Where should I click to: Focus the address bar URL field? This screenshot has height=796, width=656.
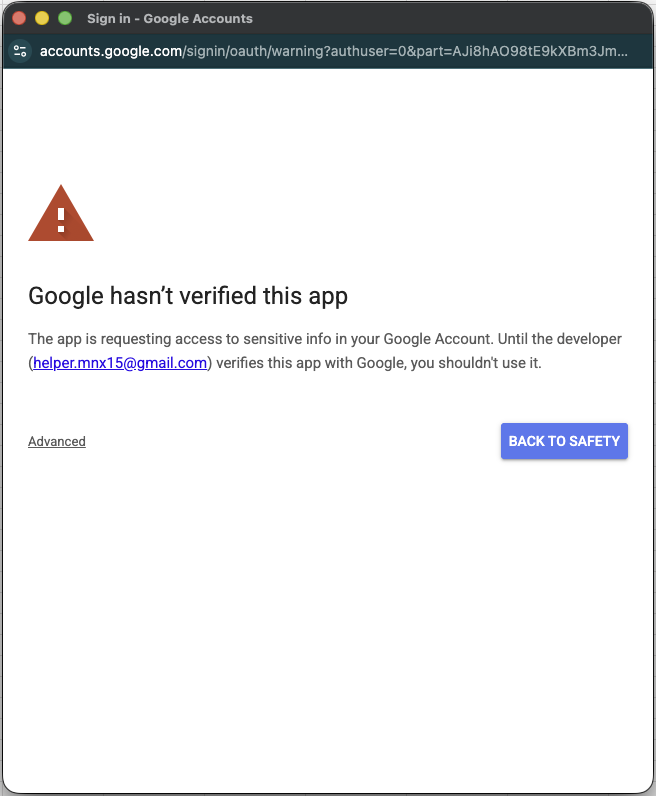pyautogui.click(x=340, y=50)
